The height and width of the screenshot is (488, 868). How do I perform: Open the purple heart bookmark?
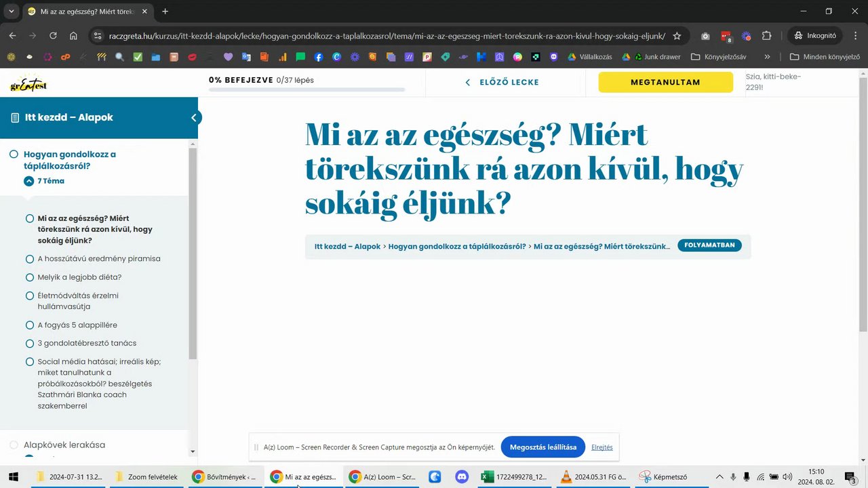(x=228, y=57)
